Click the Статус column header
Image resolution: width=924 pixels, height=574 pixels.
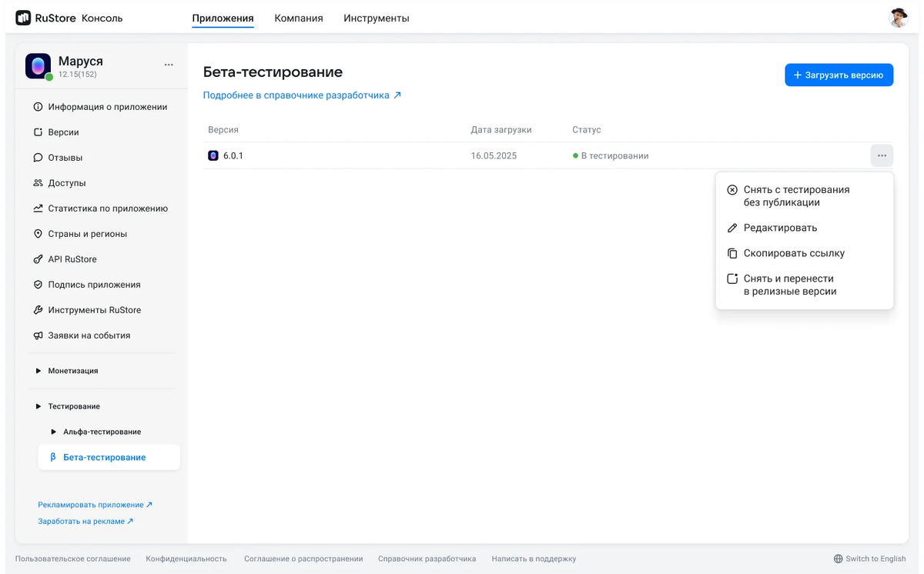587,130
